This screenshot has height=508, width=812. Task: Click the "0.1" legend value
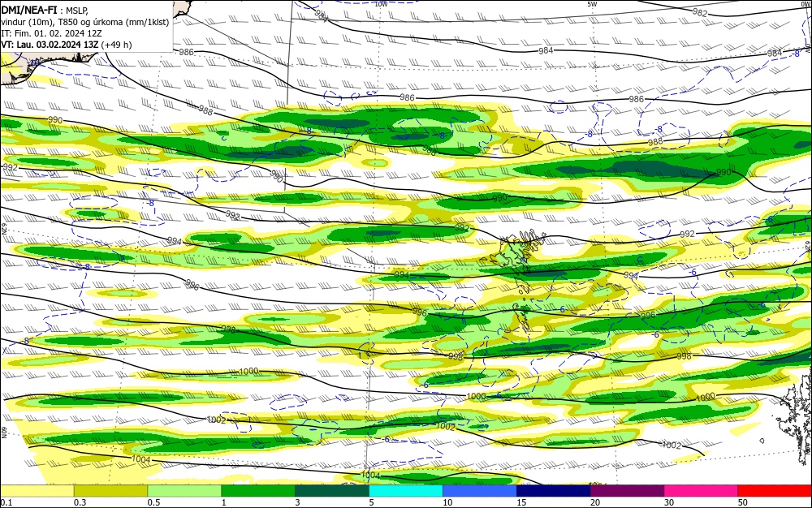[x=6, y=502]
